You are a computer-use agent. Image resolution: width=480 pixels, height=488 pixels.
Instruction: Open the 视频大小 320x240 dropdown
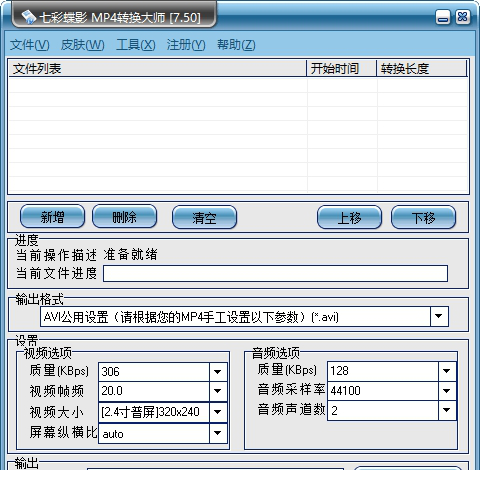coord(218,412)
